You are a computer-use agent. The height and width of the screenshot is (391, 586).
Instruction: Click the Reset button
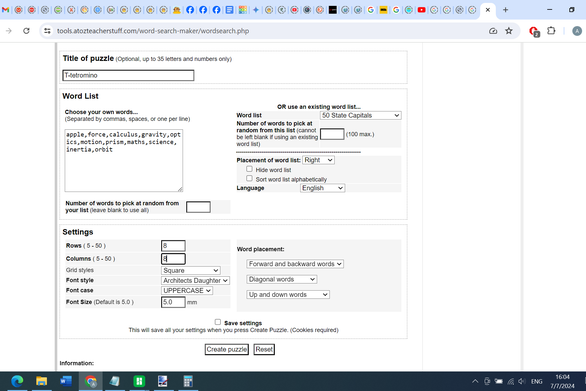[264, 350]
